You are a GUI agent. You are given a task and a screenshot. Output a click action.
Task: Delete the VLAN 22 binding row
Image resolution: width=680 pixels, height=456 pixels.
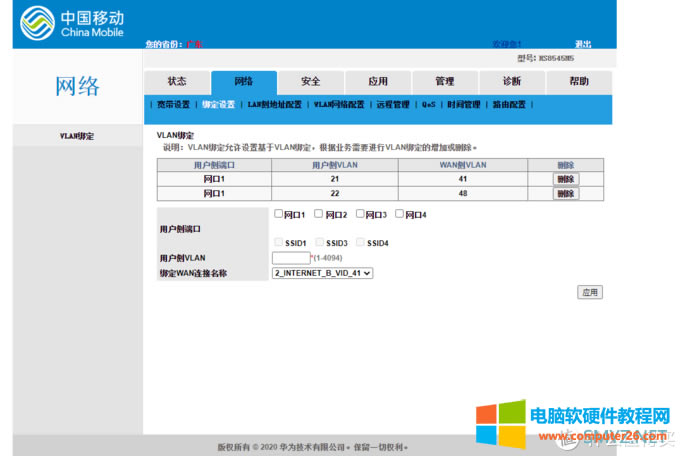566,194
